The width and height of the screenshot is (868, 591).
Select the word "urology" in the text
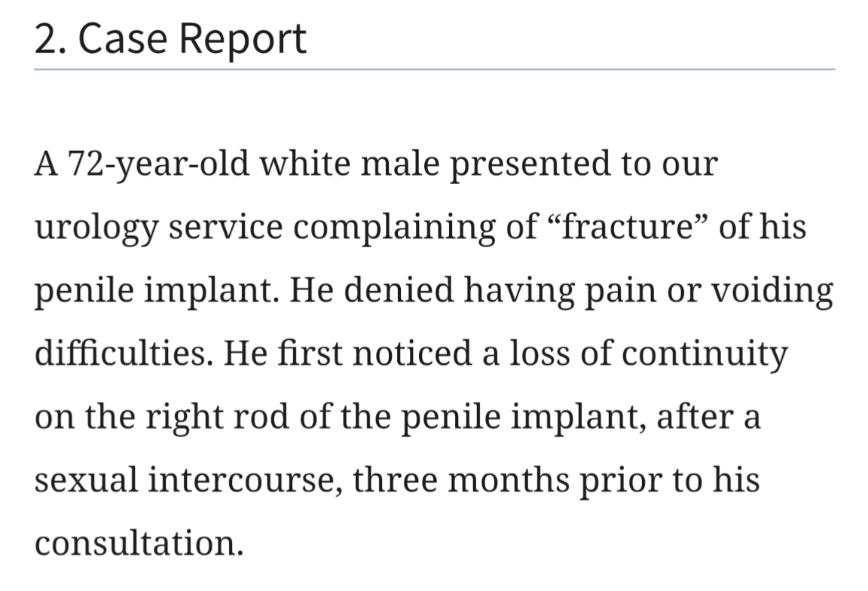[x=96, y=228]
